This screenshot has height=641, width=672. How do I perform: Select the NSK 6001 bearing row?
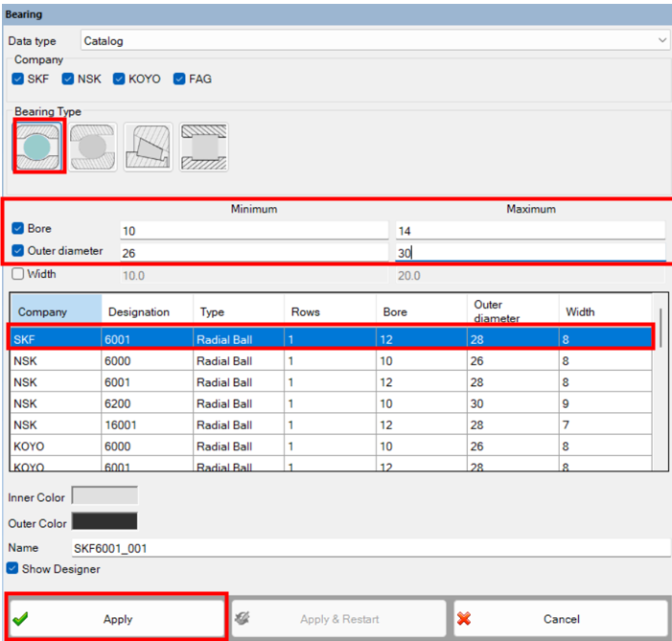[x=331, y=382]
